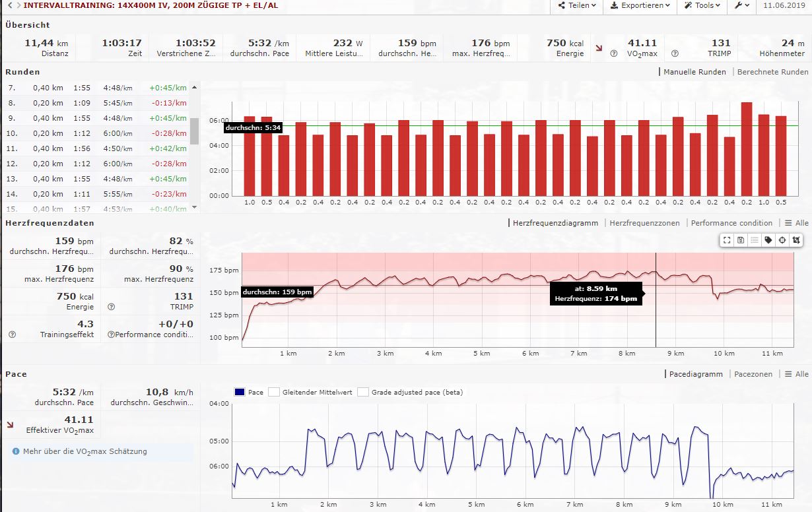Expand the Exportieren dropdown menu

(640, 5)
